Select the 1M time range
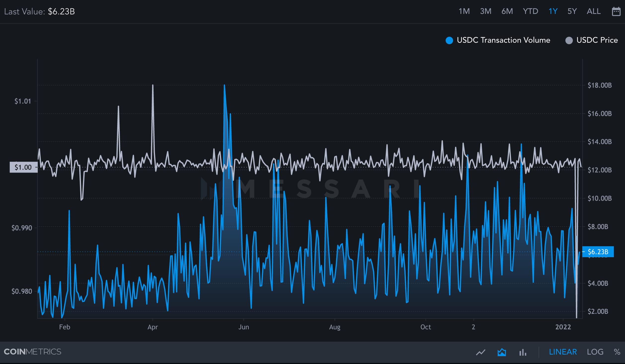Image resolution: width=625 pixels, height=364 pixels. (x=464, y=11)
